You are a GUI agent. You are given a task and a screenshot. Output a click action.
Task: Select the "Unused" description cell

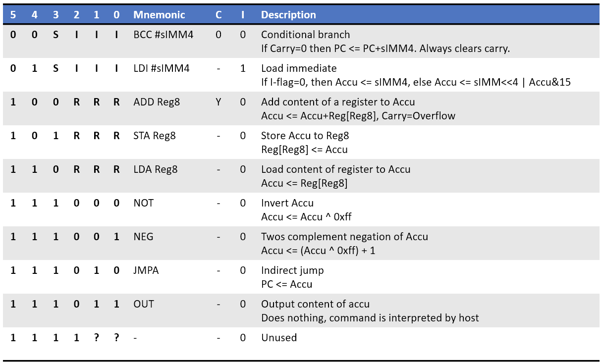[279, 338]
